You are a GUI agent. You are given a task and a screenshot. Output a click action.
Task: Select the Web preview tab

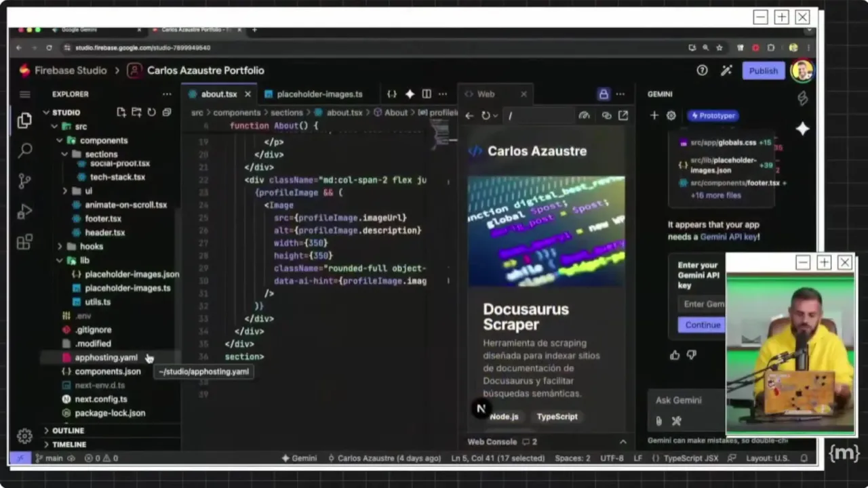point(486,94)
